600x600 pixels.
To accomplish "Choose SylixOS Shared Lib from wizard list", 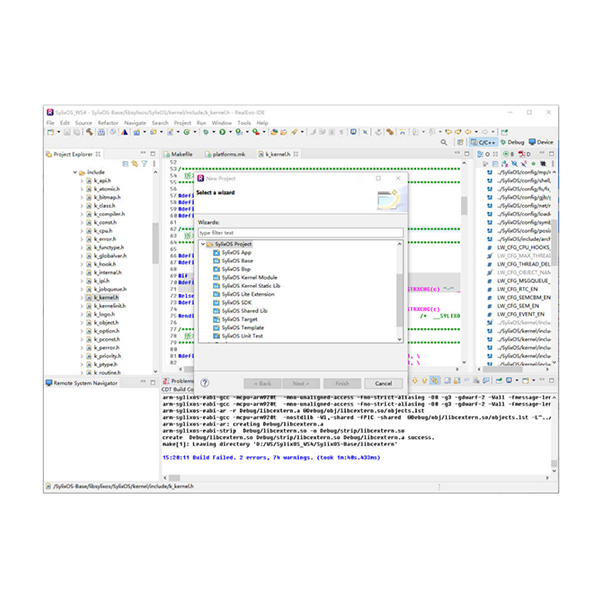I will coord(243,311).
